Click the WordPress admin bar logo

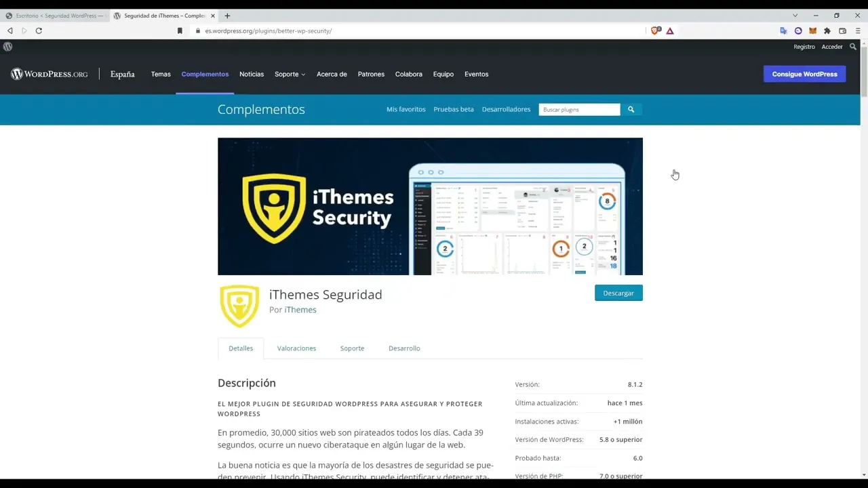pyautogui.click(x=7, y=47)
